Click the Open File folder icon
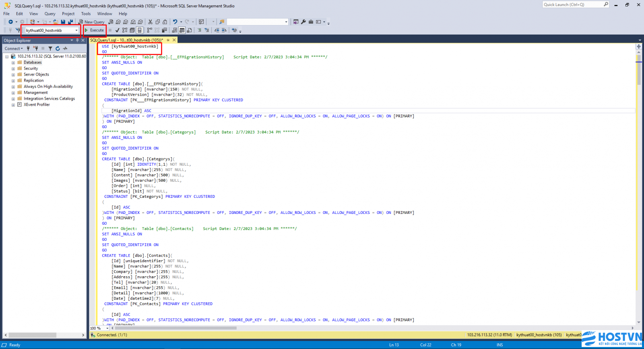The image size is (644, 349). [56, 22]
